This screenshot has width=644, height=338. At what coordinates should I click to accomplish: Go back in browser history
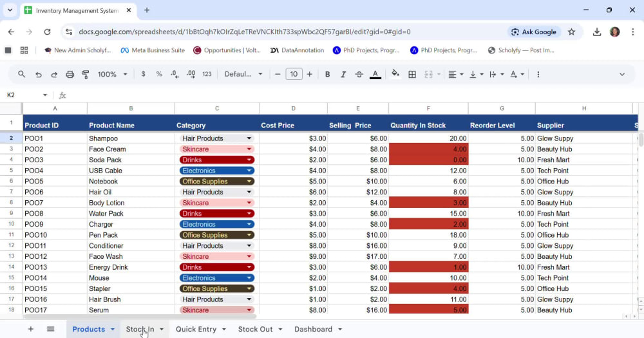click(x=11, y=32)
